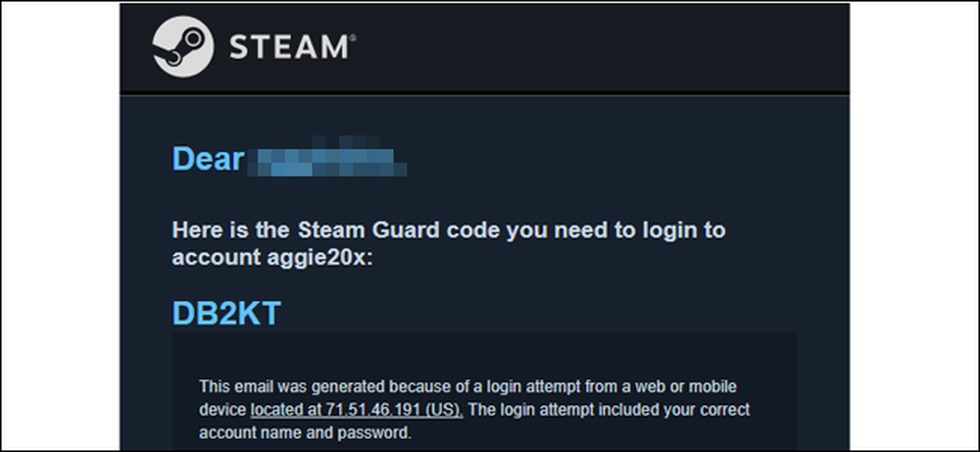Screen dimensions: 980x452
Task: Click the words 'login attempt included'
Action: 573,410
